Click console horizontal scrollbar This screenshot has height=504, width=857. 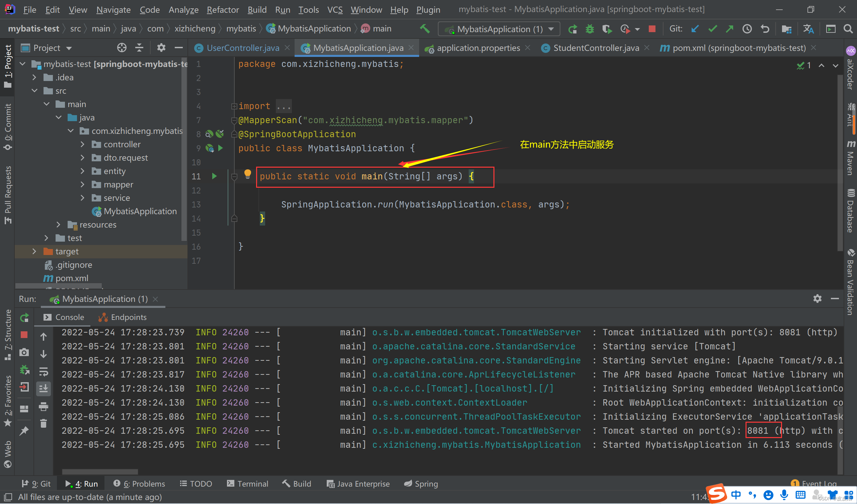100,472
